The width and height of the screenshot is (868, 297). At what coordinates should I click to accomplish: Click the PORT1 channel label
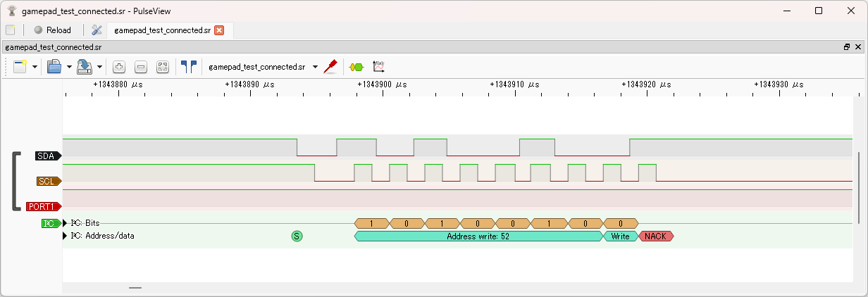pyautogui.click(x=44, y=207)
